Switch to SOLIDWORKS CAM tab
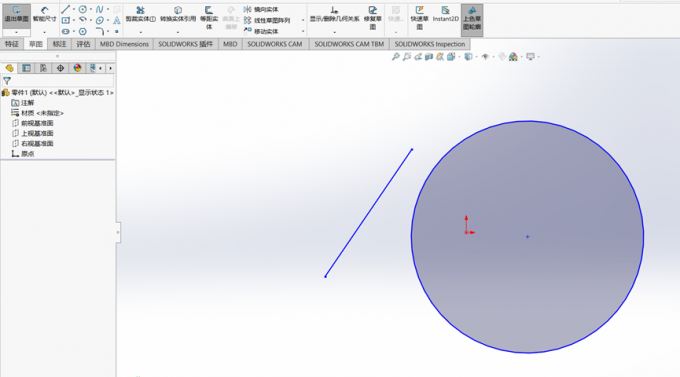 coord(275,44)
